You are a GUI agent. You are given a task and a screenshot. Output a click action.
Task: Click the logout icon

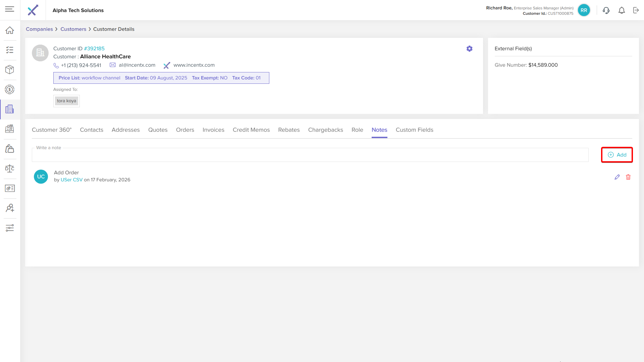(x=636, y=10)
